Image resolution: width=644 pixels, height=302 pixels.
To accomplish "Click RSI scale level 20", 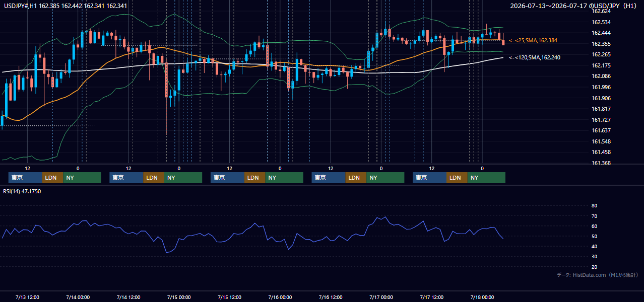I will click(x=594, y=267).
